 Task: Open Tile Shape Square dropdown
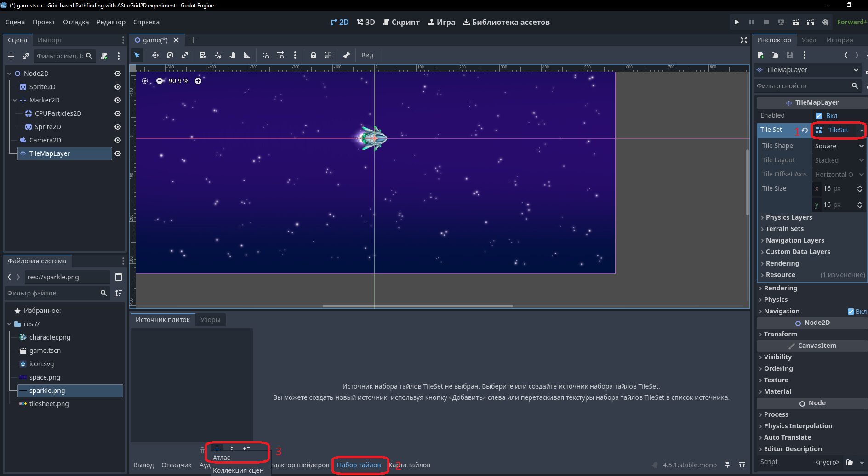pos(839,146)
